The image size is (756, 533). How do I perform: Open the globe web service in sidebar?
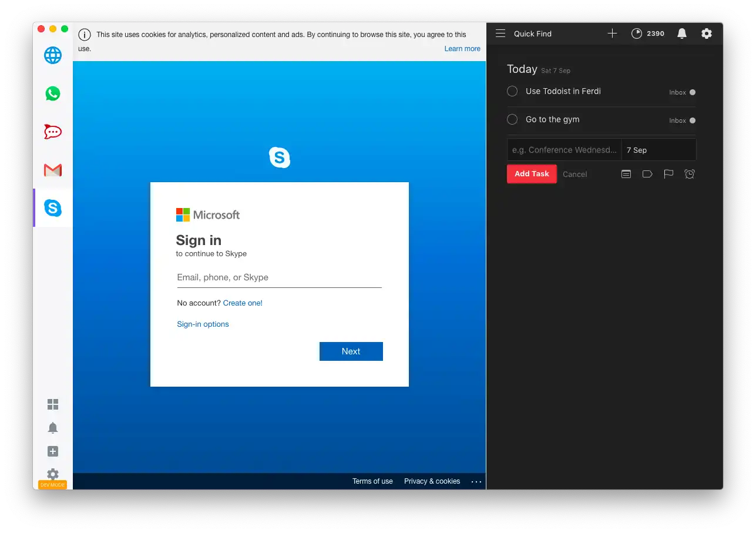coord(53,55)
